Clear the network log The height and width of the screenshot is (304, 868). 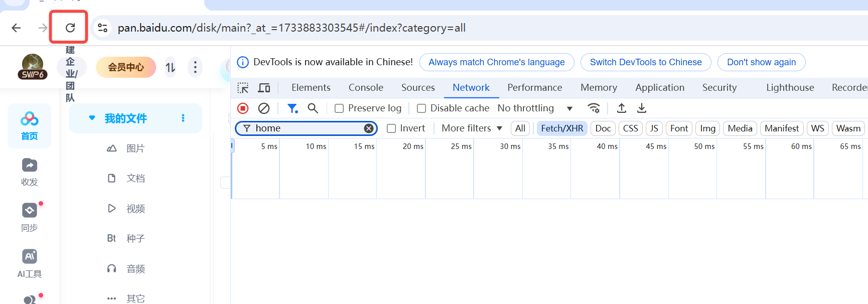click(264, 108)
